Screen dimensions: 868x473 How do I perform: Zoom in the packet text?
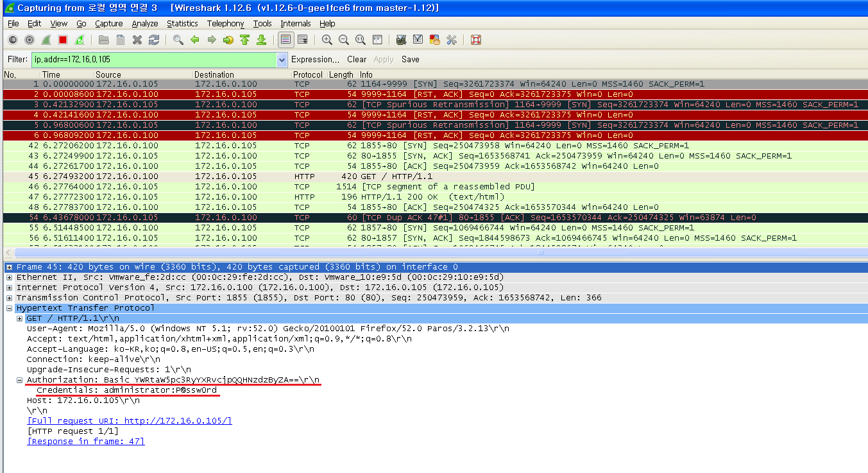(x=327, y=40)
